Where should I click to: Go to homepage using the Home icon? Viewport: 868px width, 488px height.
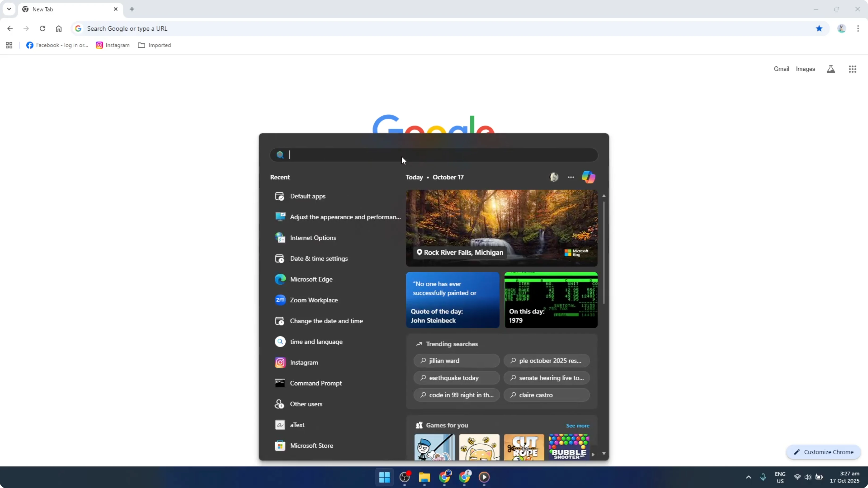click(x=59, y=29)
